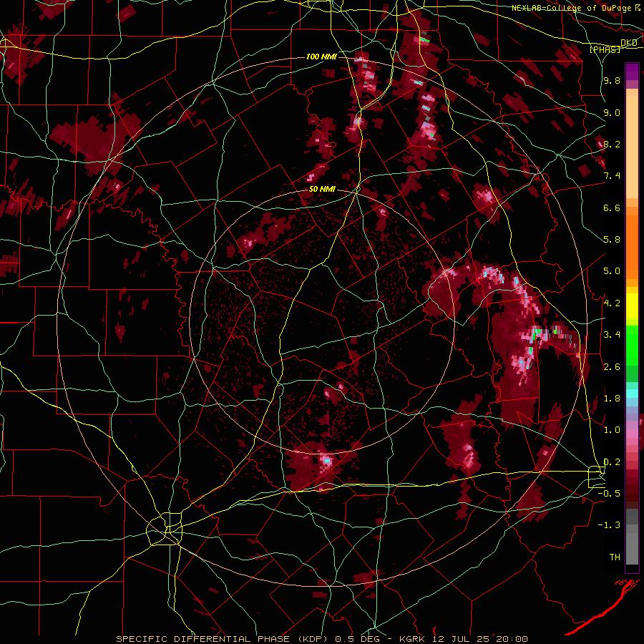The width and height of the screenshot is (644, 644).
Task: Select the 6.6 scale label
Action: coord(612,208)
